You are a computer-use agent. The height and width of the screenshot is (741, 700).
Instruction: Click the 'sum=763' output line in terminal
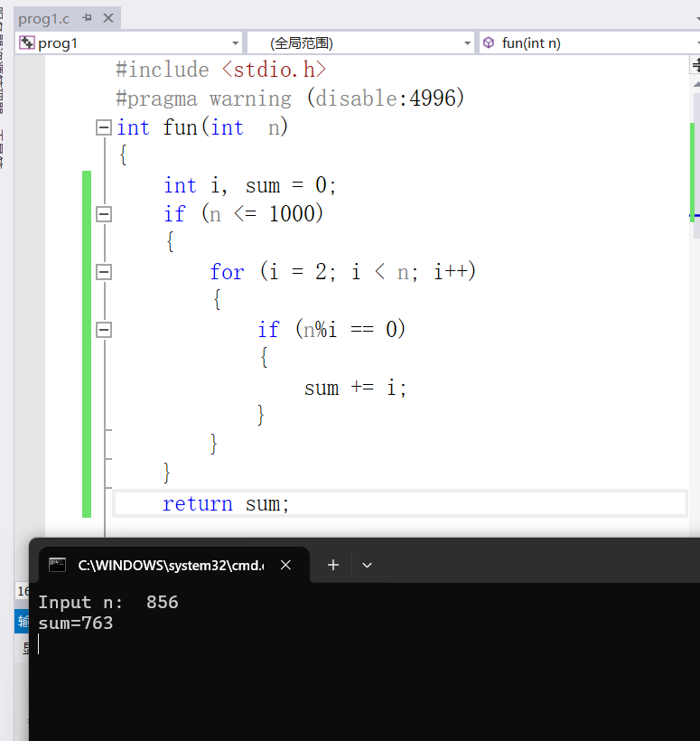tap(76, 624)
